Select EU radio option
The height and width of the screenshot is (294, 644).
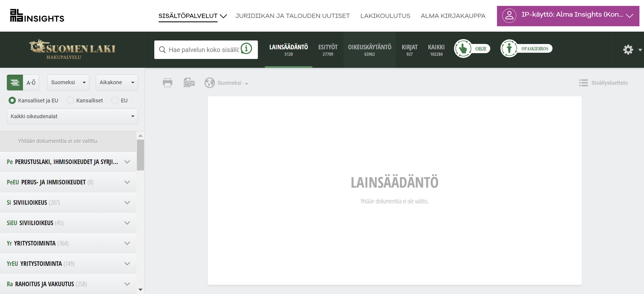point(115,101)
